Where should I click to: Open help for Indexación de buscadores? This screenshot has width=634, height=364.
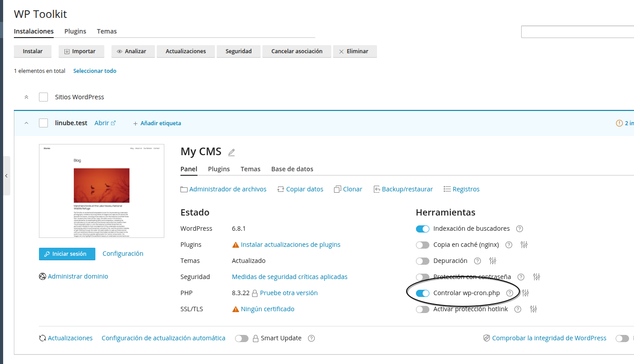[519, 229]
